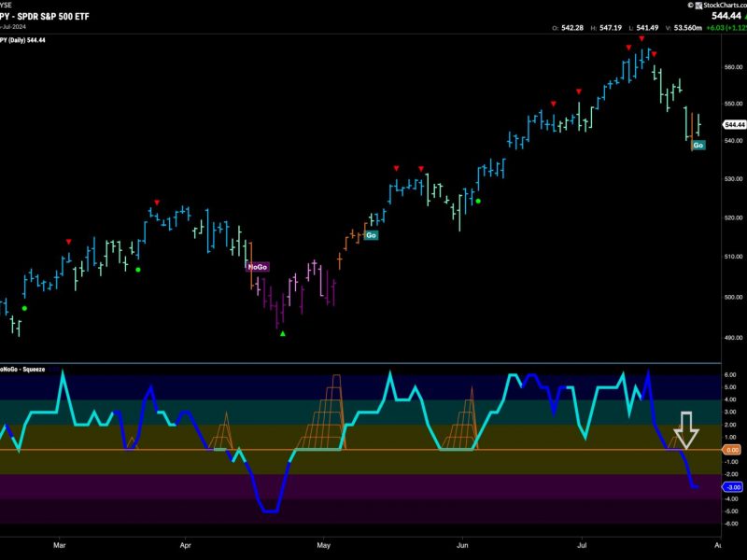Click the Jun label on date axis
Viewport: 747px width, 560px height.
pyautogui.click(x=462, y=545)
